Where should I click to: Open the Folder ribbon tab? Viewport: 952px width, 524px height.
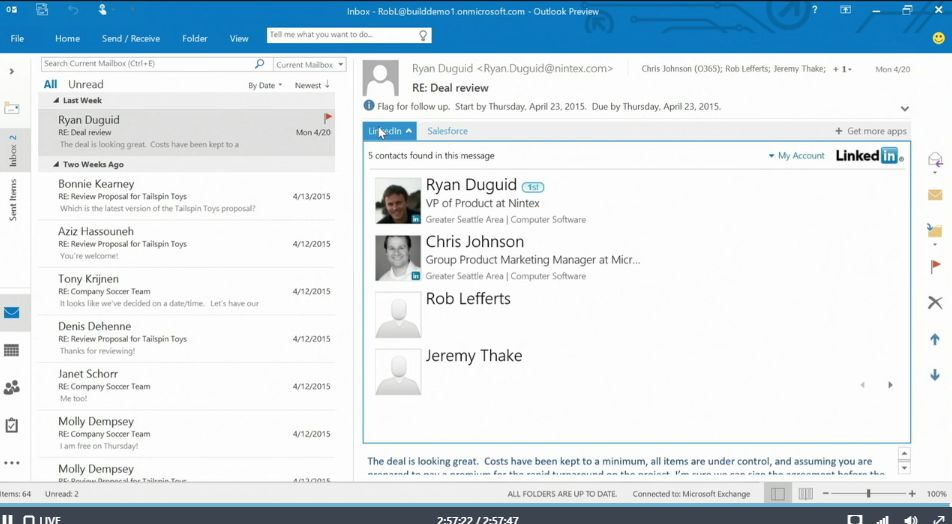click(x=195, y=38)
